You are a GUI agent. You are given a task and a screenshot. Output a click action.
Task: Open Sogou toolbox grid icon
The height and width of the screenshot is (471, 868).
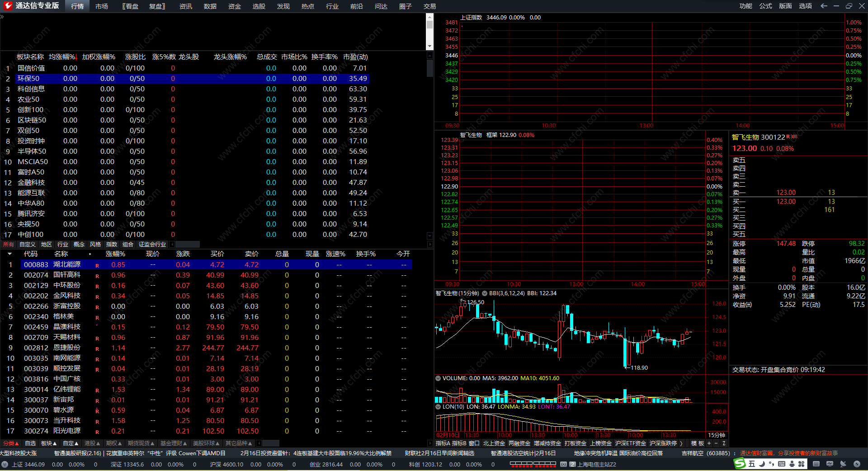pos(802,464)
